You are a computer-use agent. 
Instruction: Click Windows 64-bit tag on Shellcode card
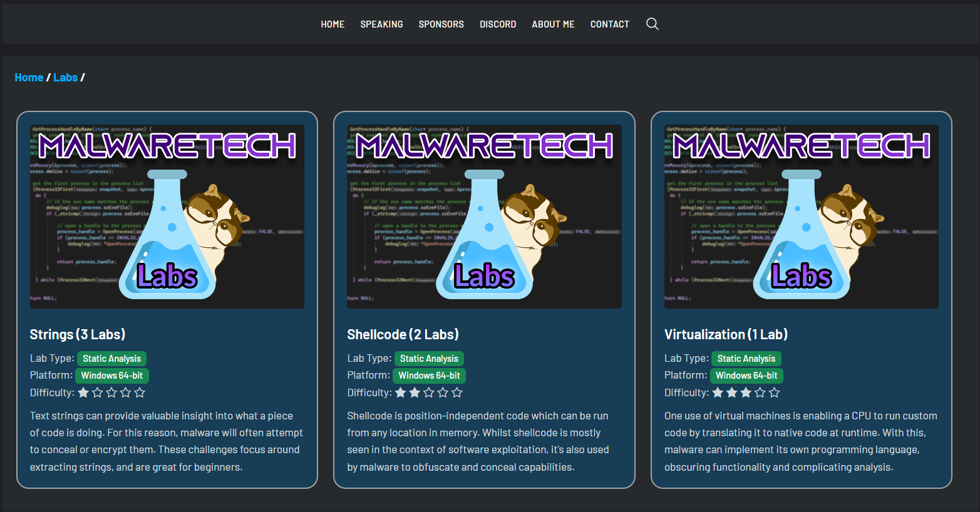pyautogui.click(x=430, y=376)
